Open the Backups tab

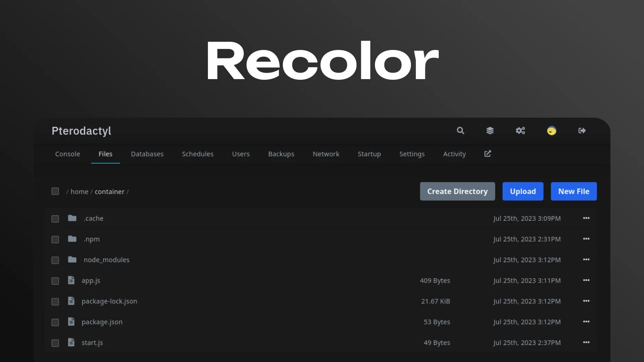281,154
